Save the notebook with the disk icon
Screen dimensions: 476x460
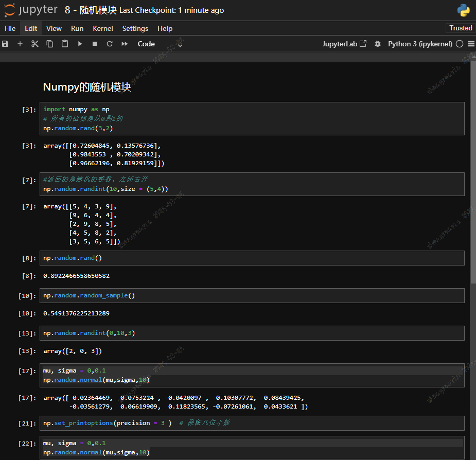pyautogui.click(x=5, y=44)
